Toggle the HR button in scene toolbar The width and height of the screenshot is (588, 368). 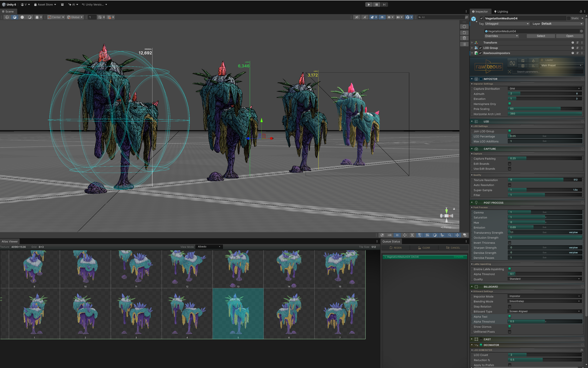(x=389, y=235)
